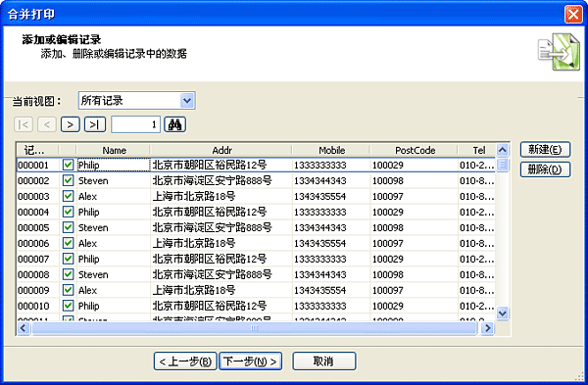The width and height of the screenshot is (588, 385).
Task: Click Tel cell of record 000009
Action: (476, 290)
